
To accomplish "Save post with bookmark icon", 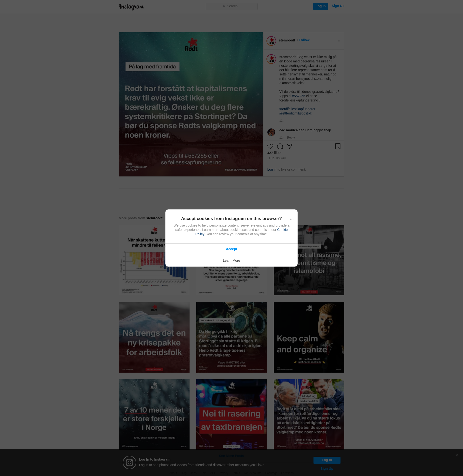I will coord(338,146).
